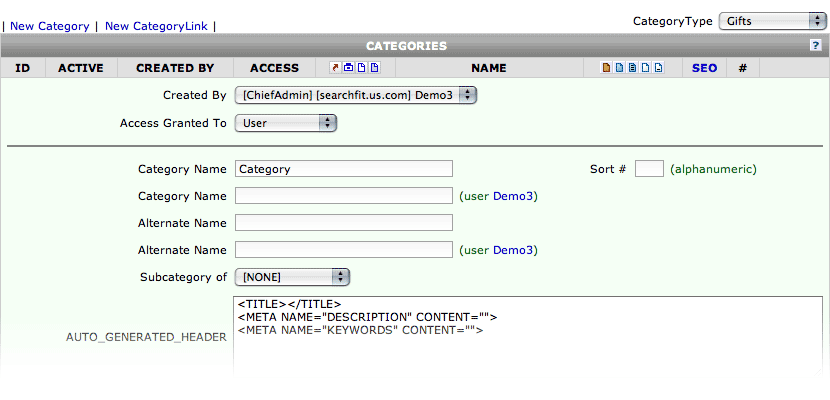The image size is (830, 400).
Task: Open the Access Granted To User dropdown
Action: (286, 123)
